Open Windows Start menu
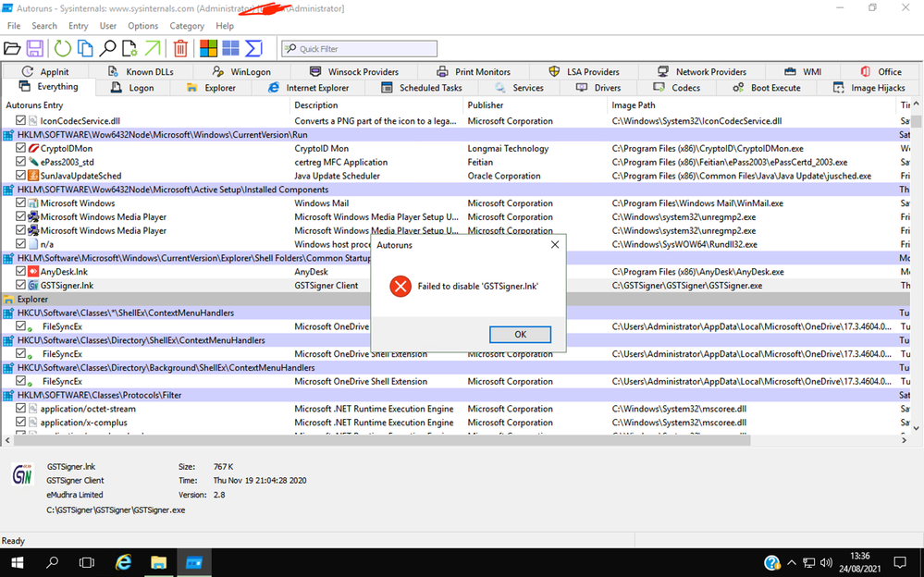The width and height of the screenshot is (924, 577). pyautogui.click(x=17, y=563)
